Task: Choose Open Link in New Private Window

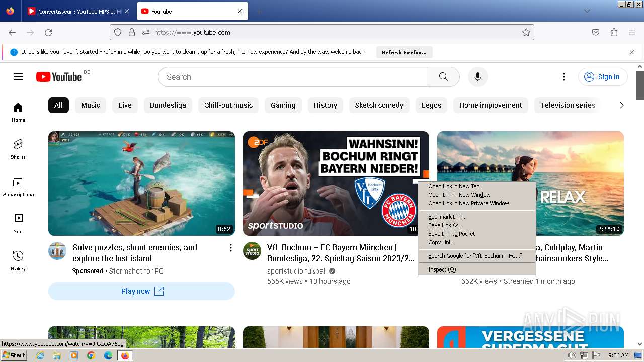Action: (x=476, y=203)
